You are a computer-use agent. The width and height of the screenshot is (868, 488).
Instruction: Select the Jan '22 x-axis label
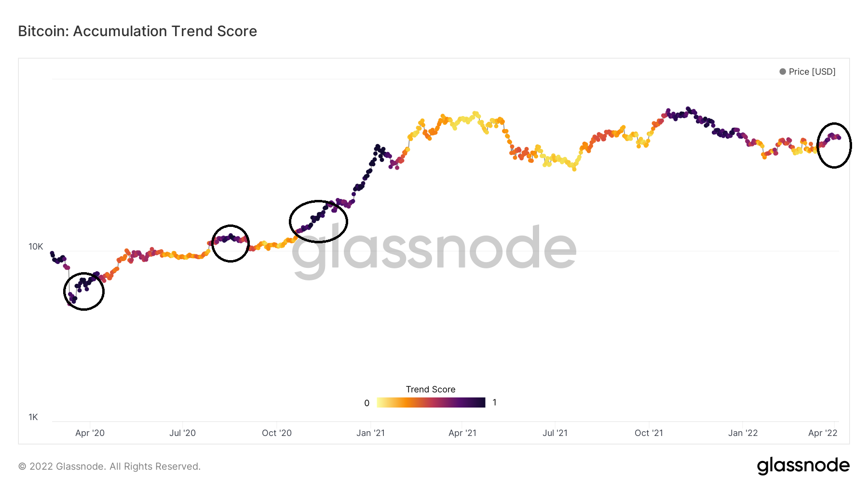pyautogui.click(x=743, y=433)
